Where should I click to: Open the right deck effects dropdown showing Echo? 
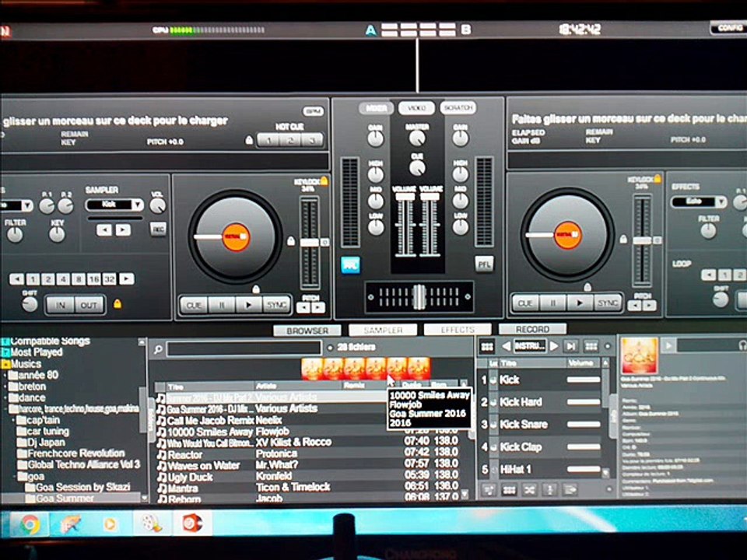[x=699, y=202]
